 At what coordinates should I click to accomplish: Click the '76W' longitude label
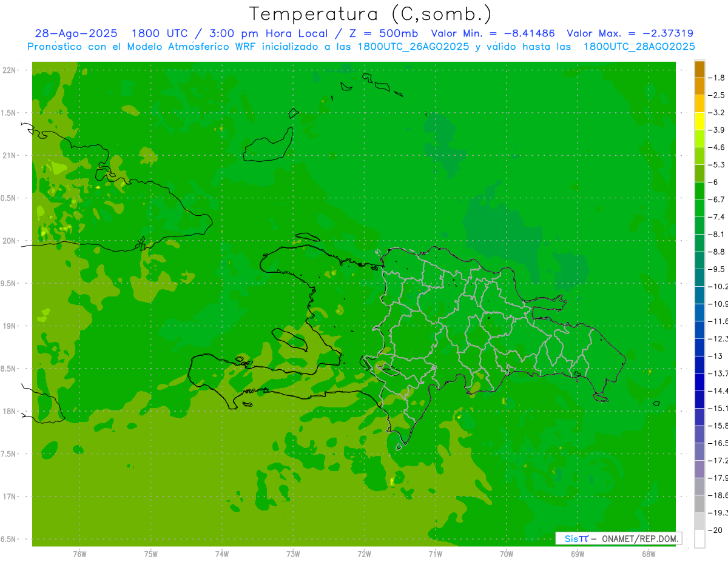[79, 554]
